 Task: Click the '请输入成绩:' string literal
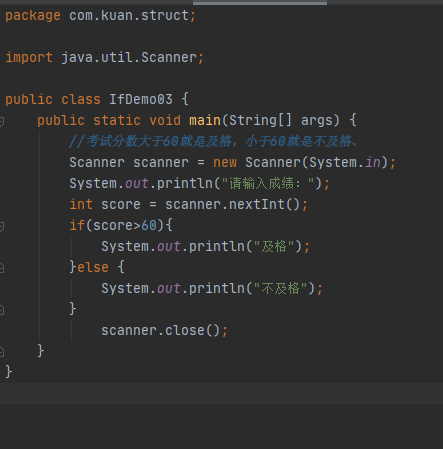point(268,183)
